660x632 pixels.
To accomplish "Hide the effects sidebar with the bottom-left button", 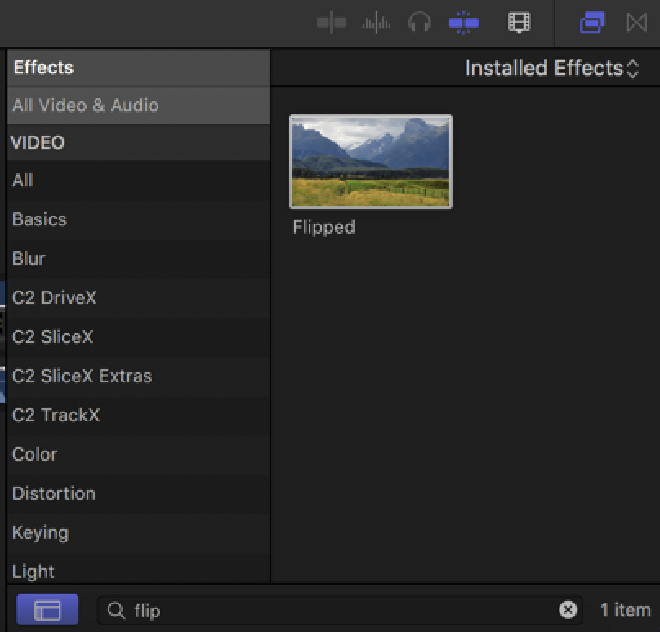I will (47, 609).
